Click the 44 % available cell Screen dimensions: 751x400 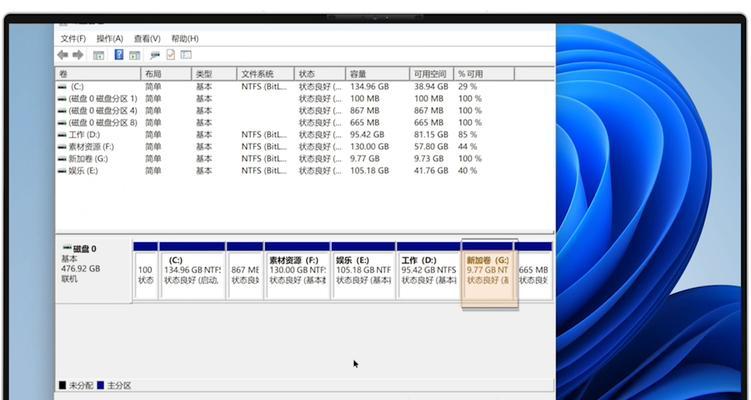(467, 147)
